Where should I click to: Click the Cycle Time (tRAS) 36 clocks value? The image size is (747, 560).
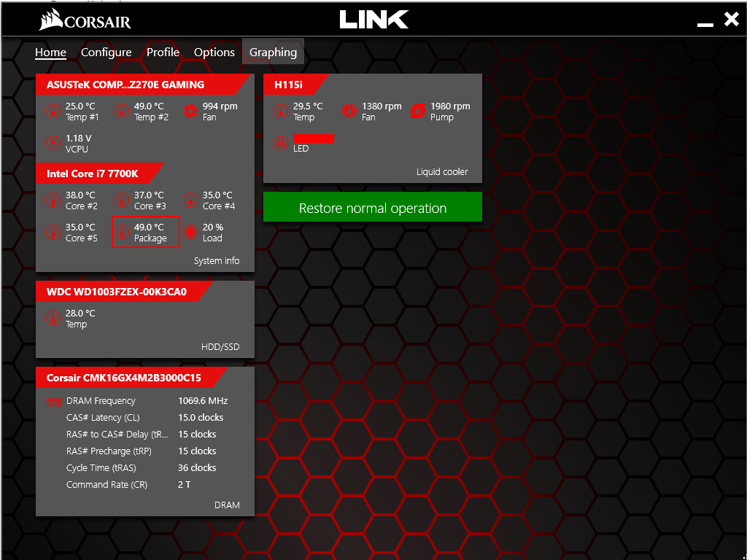tap(197, 467)
